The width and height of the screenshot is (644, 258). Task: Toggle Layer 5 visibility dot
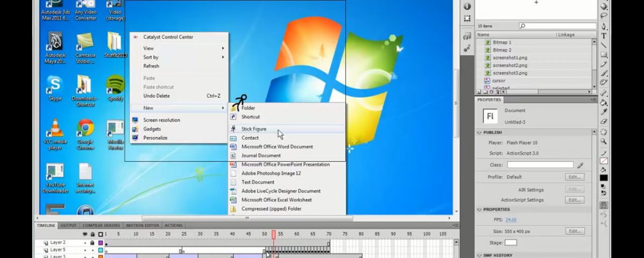pos(85,250)
